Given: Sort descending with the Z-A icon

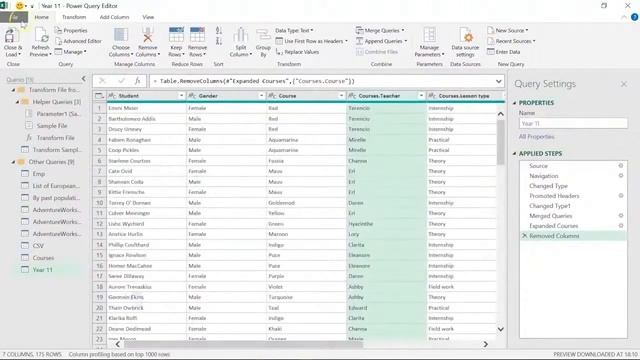Looking at the screenshot, I should [219, 41].
